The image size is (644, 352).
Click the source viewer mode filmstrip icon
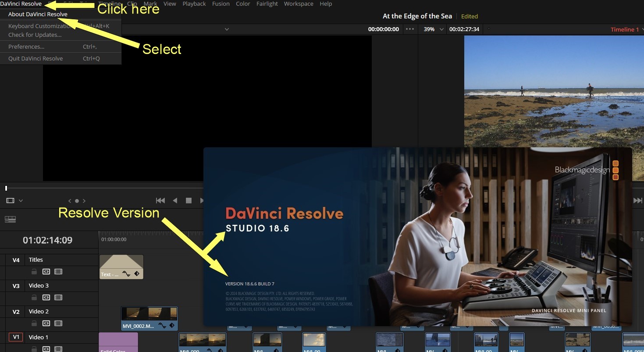(x=11, y=200)
